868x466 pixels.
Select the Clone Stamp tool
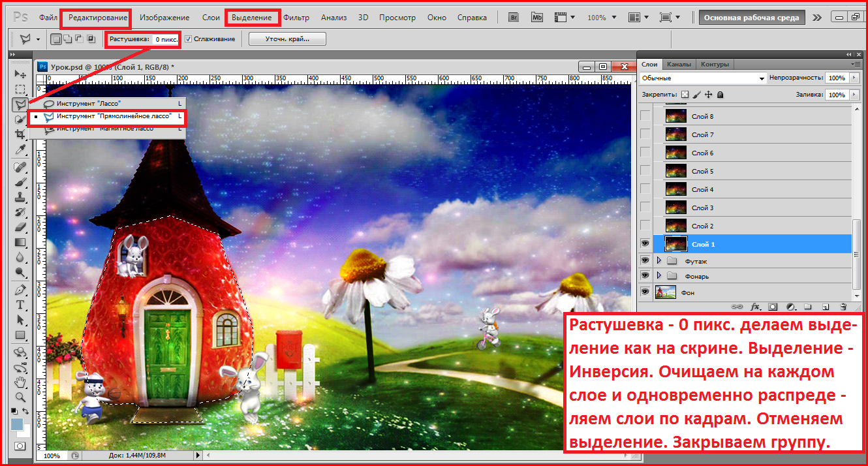pyautogui.click(x=20, y=197)
